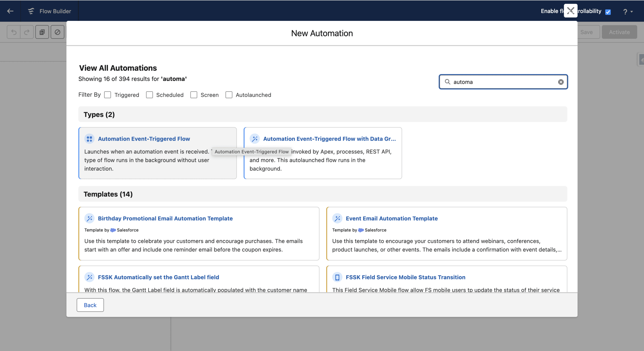Clear the search field with X icon
This screenshot has width=644, height=351.
pos(561,82)
